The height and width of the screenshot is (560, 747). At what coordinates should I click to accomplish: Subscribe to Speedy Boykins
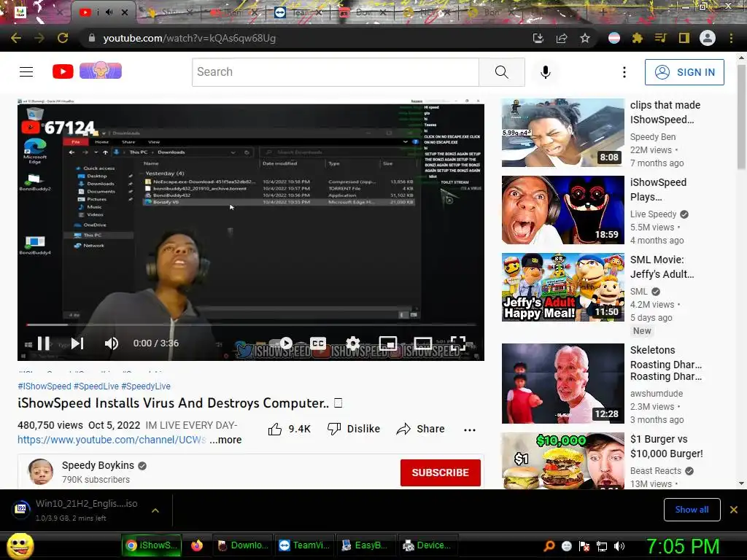[440, 472]
